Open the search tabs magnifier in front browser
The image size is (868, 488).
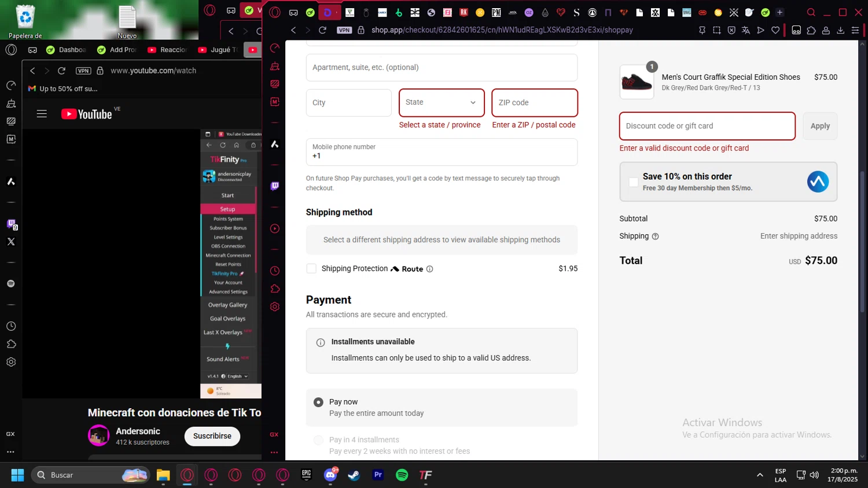(811, 12)
